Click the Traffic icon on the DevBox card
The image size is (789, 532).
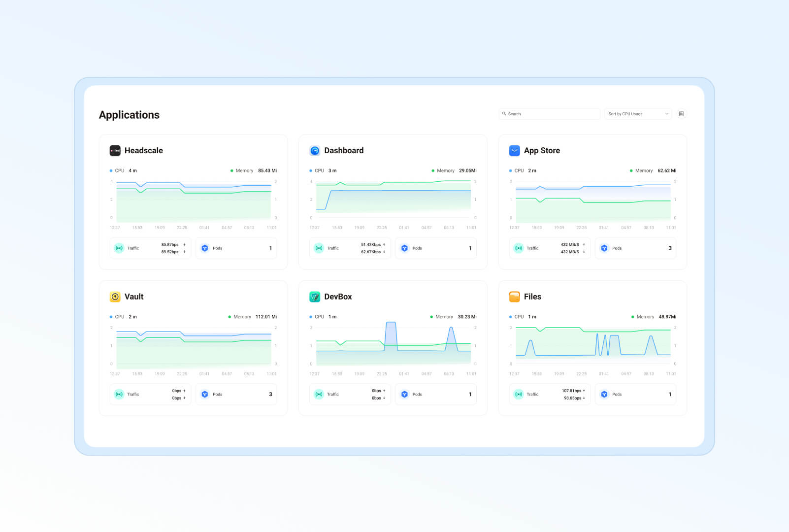click(318, 394)
